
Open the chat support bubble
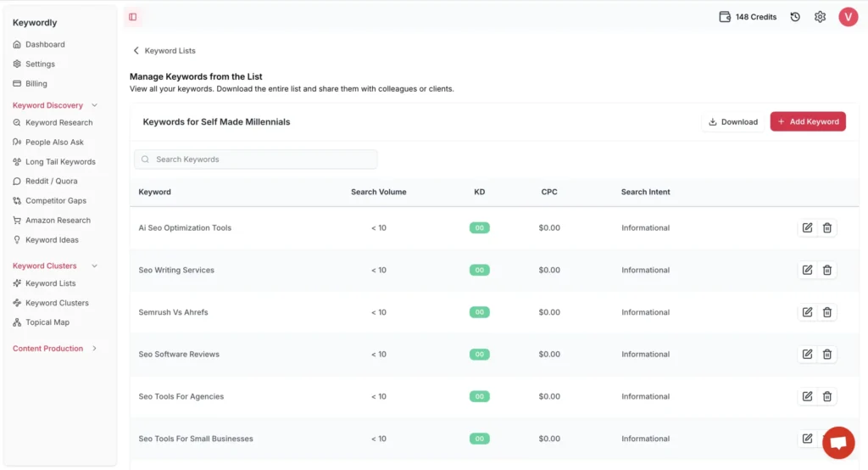point(838,443)
